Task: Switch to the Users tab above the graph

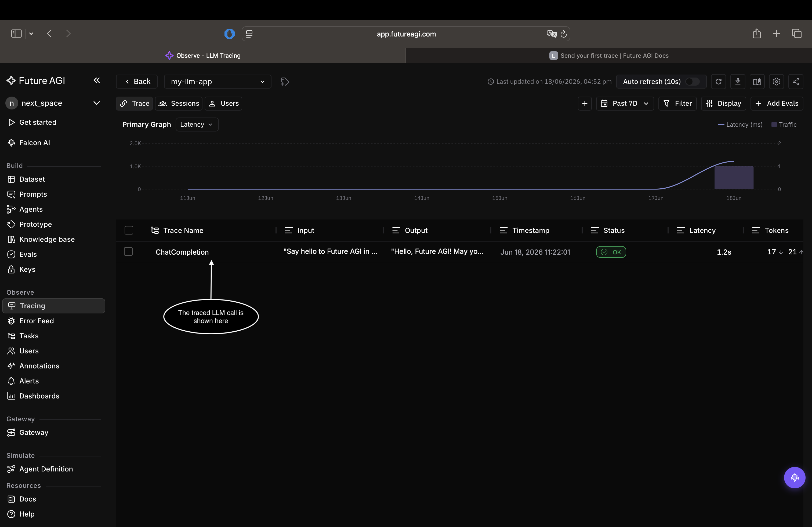Action: pyautogui.click(x=223, y=103)
